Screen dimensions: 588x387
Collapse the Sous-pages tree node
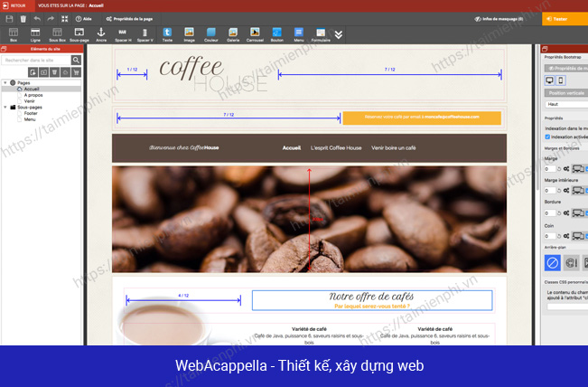tap(5, 108)
